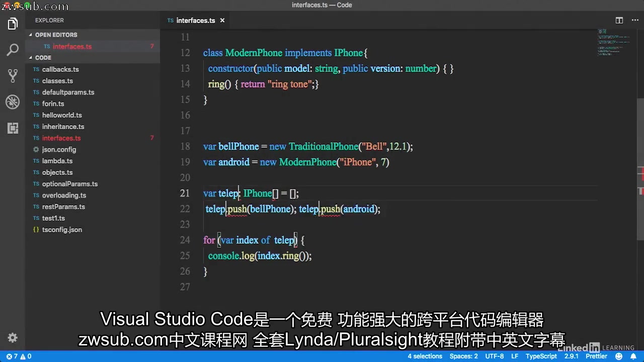Split the editor using the top-right icon

click(619, 20)
